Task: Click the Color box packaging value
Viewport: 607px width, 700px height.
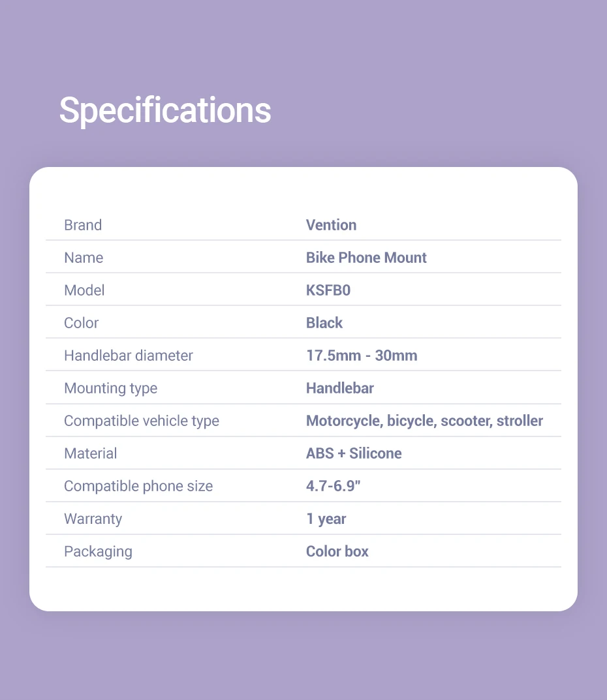Action: click(337, 551)
